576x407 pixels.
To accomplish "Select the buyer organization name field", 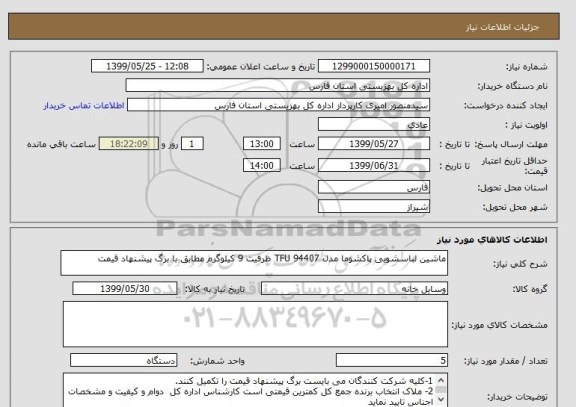I will pyautogui.click(x=278, y=86).
